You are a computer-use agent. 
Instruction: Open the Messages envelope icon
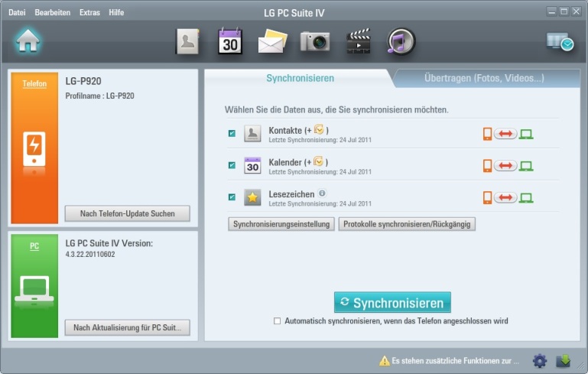(x=271, y=41)
